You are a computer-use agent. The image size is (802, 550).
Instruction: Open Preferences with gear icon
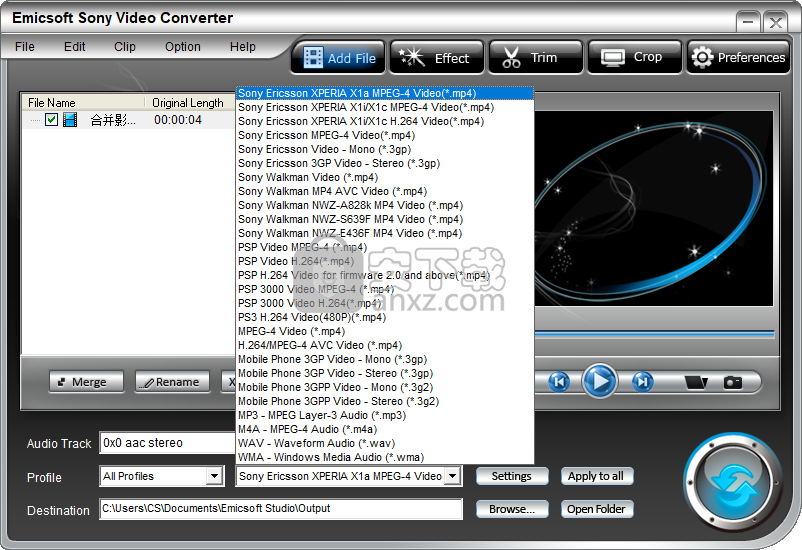tap(738, 57)
